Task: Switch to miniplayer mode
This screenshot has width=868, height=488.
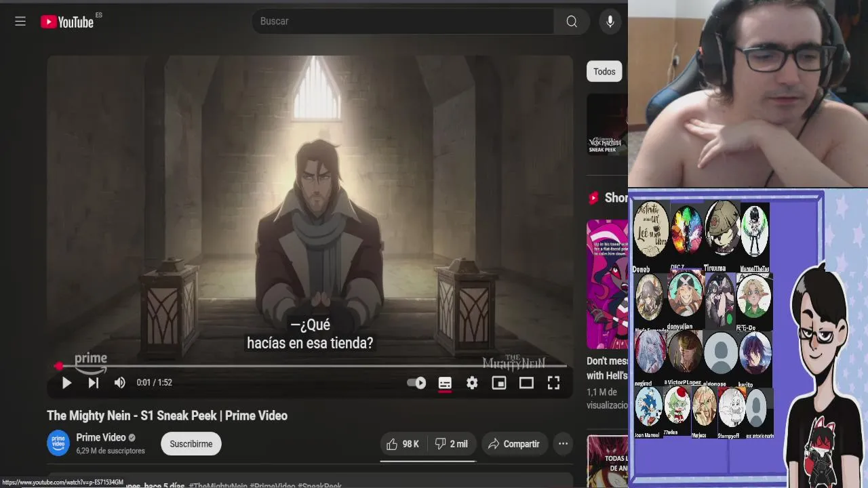Action: point(499,383)
